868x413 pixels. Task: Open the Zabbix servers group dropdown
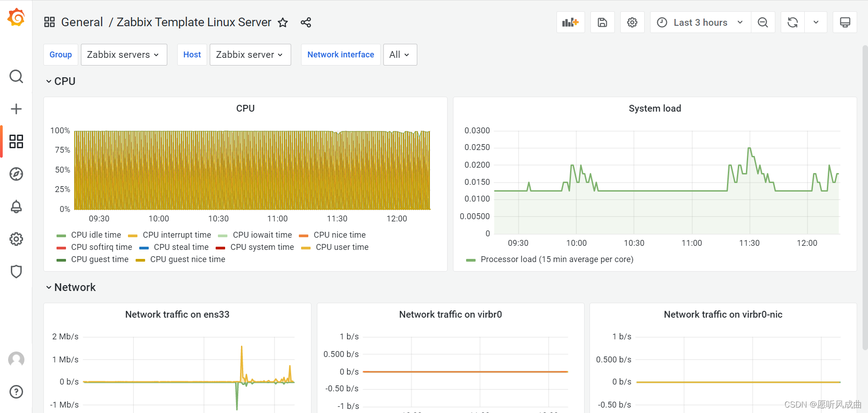pyautogui.click(x=124, y=55)
